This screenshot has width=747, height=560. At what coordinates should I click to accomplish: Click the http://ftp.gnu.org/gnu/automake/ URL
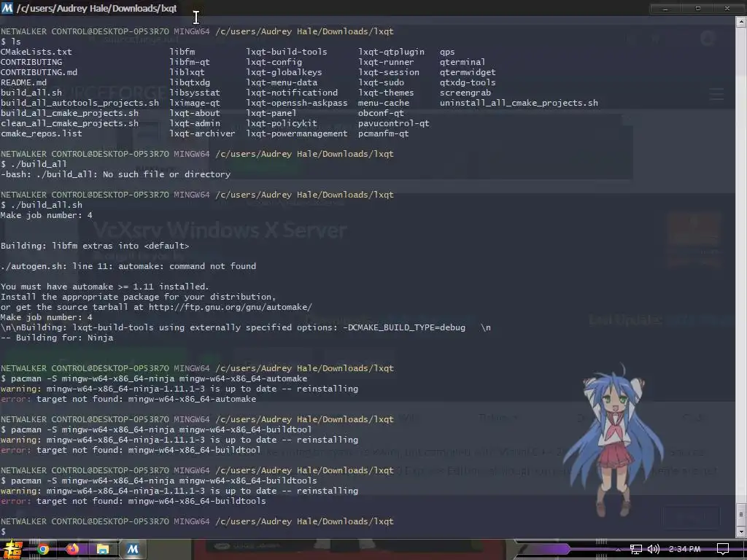coord(230,307)
